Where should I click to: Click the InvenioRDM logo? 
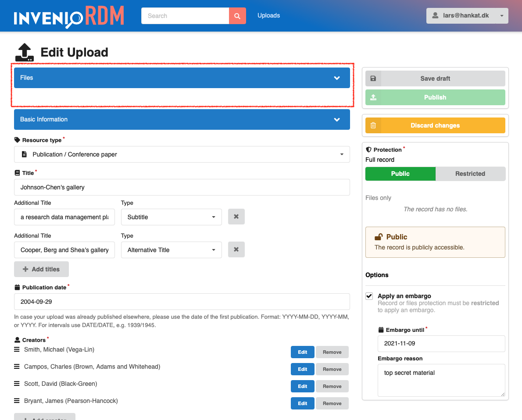(68, 16)
